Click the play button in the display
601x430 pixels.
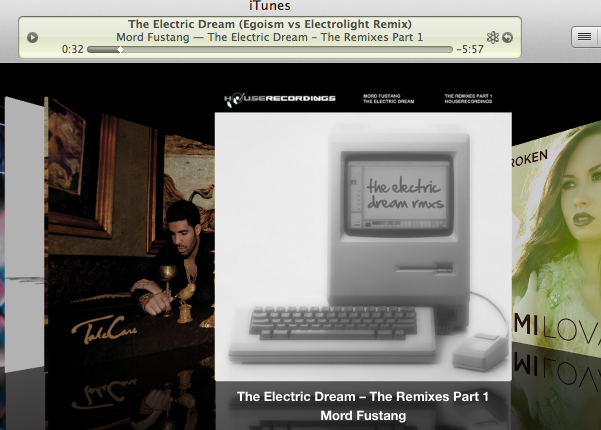tap(33, 38)
